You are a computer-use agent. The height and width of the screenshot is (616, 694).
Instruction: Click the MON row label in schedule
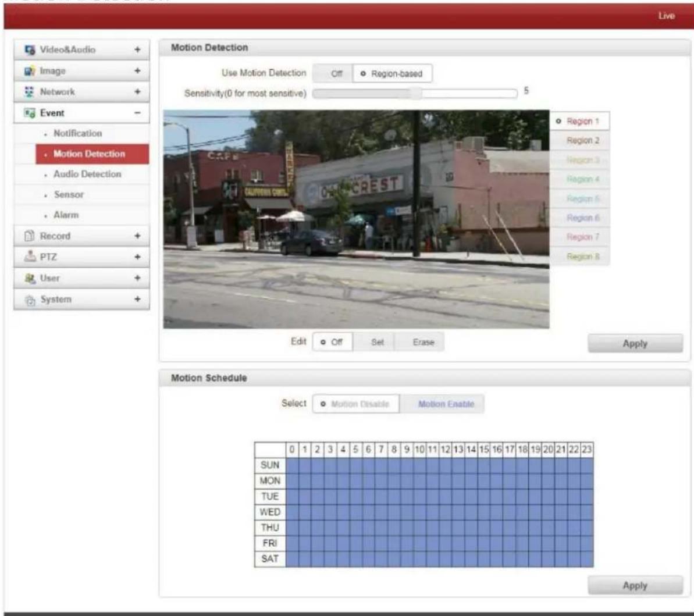coord(270,480)
